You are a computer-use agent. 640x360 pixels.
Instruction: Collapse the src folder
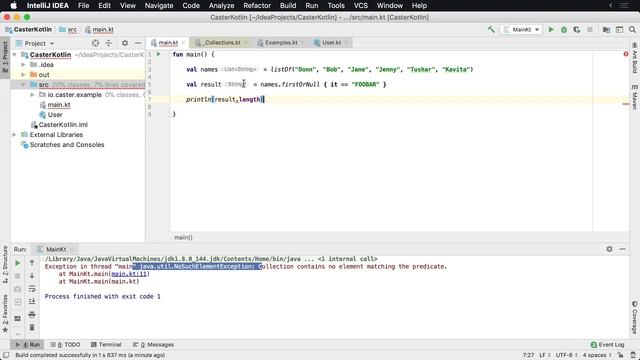tap(23, 84)
